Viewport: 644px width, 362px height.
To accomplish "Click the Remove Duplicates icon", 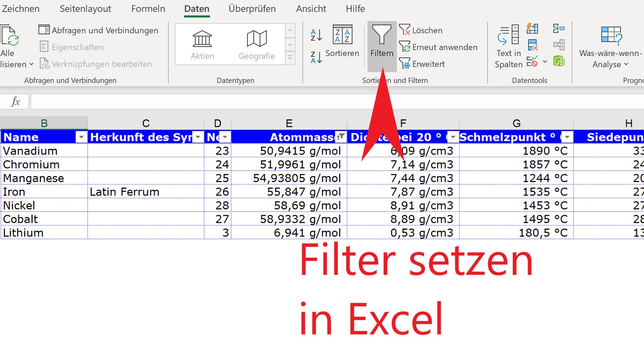I will click(x=532, y=45).
